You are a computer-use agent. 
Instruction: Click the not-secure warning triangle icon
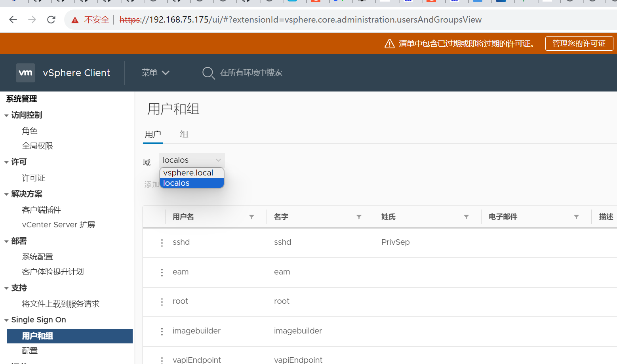pos(75,20)
